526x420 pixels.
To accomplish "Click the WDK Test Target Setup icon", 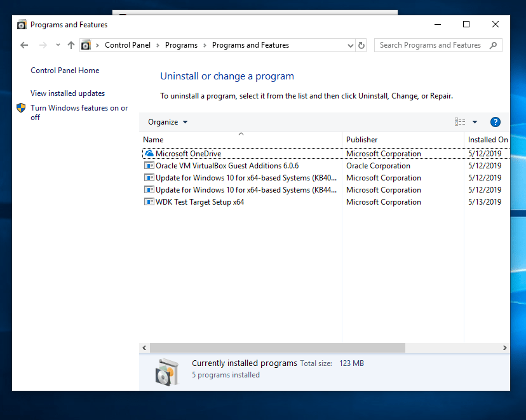I will pyautogui.click(x=149, y=201).
